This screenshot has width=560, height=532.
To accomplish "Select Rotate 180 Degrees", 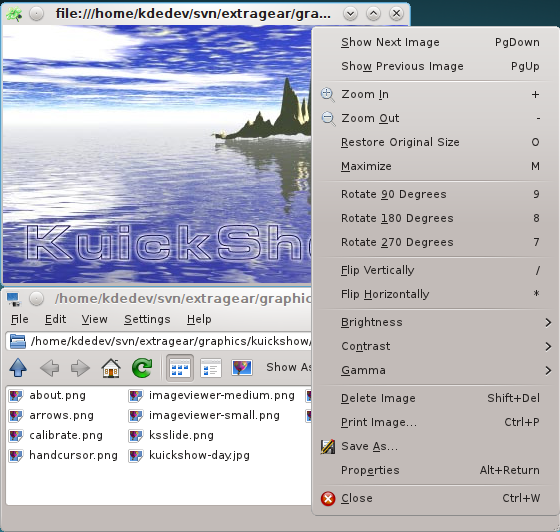I will (x=436, y=218).
